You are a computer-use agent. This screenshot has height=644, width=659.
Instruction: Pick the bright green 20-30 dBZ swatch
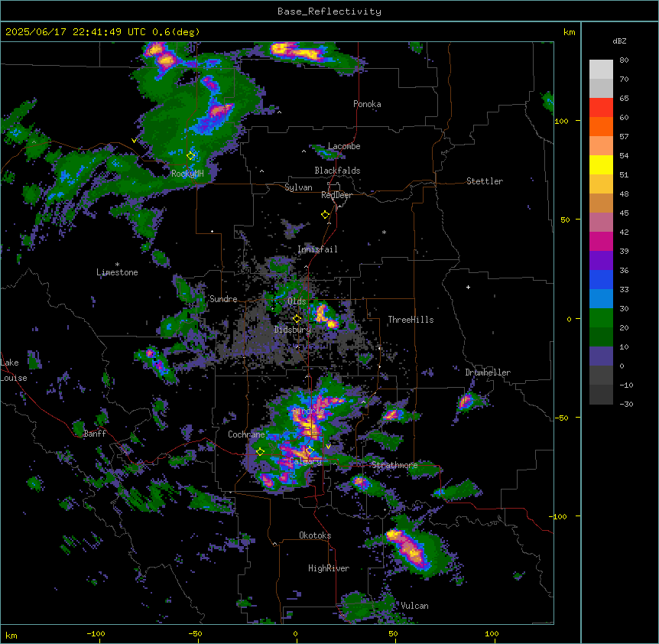[601, 318]
